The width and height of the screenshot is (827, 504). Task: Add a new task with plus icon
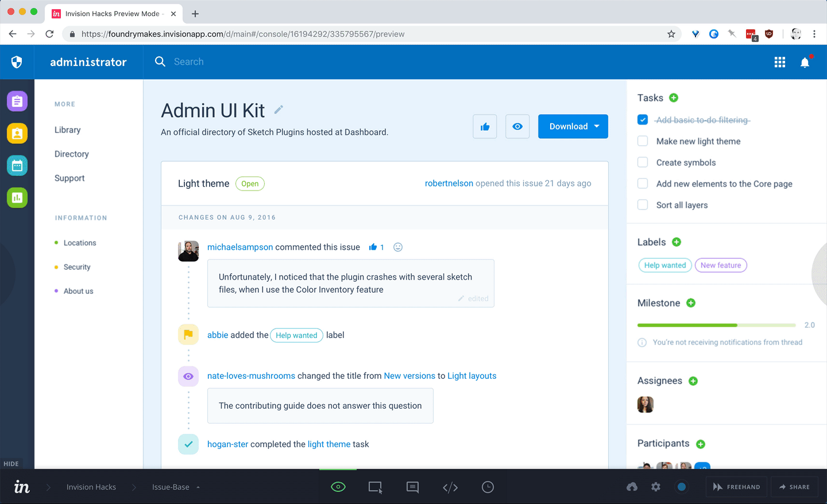coord(674,98)
